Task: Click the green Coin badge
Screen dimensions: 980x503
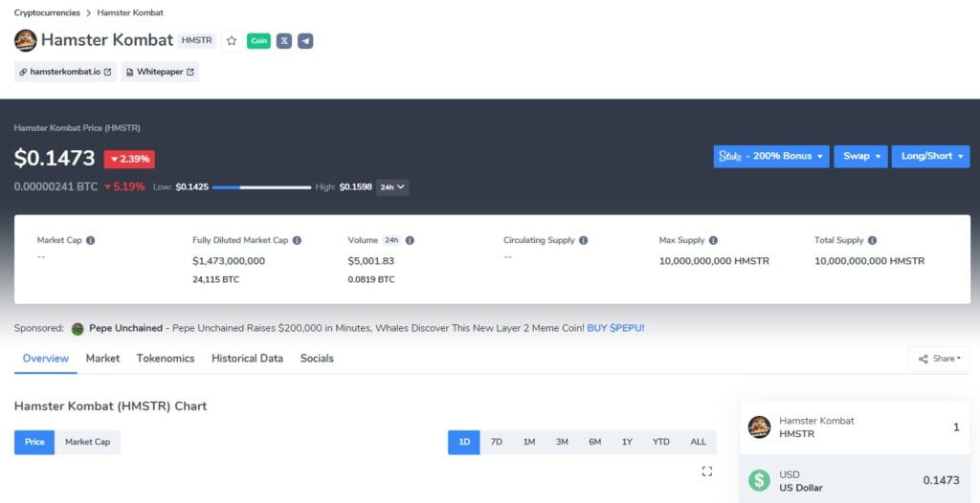Action: coord(258,41)
